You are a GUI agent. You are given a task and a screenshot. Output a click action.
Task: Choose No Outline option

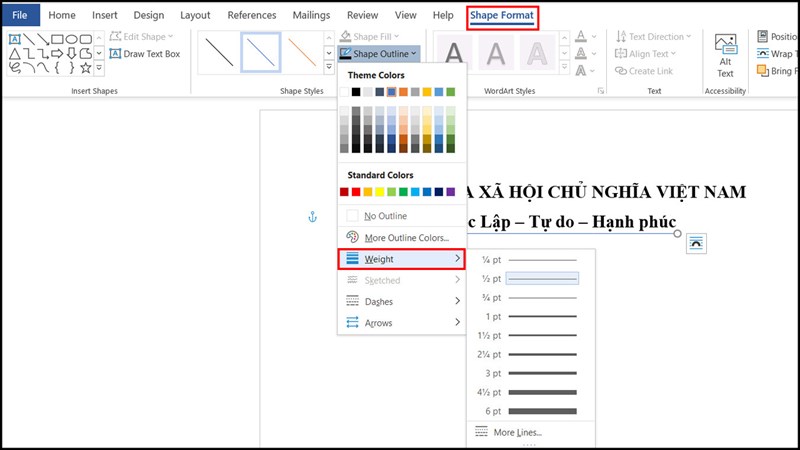point(402,216)
